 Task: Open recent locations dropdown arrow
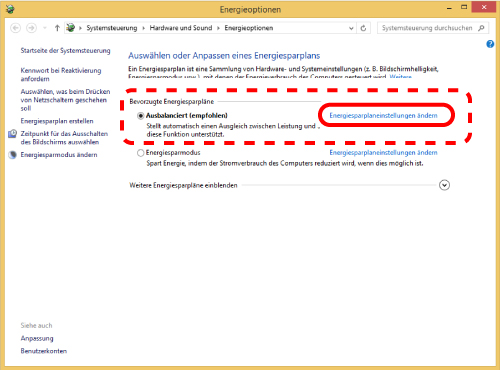click(45, 28)
